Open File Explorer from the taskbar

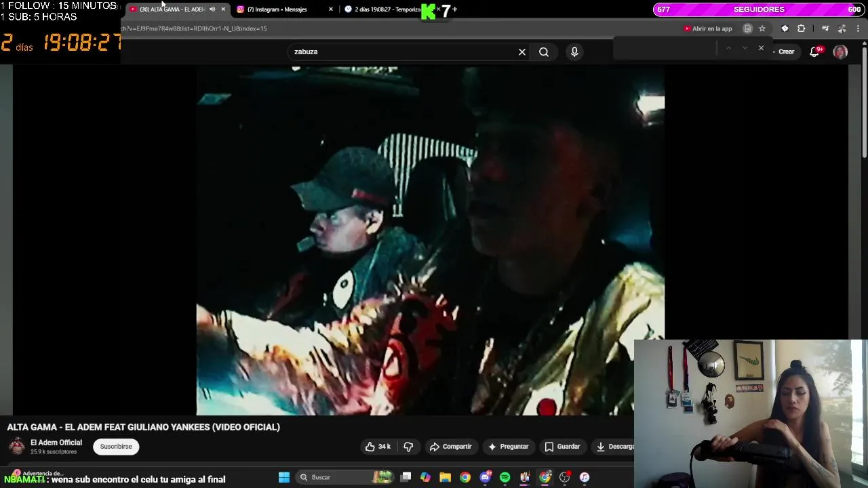pos(445,477)
